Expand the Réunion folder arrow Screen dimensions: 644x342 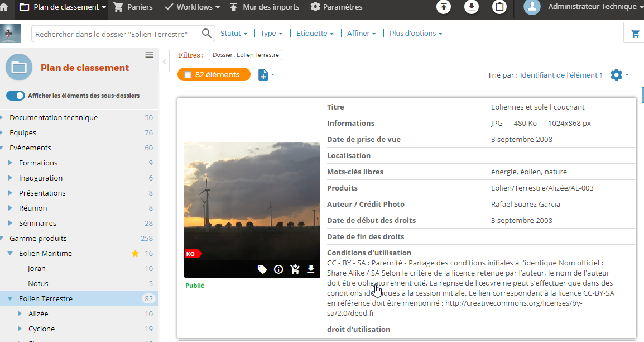[10, 208]
